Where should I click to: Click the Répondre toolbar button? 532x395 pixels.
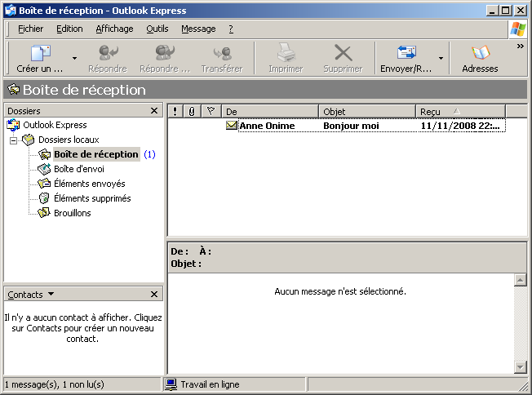coord(108,59)
